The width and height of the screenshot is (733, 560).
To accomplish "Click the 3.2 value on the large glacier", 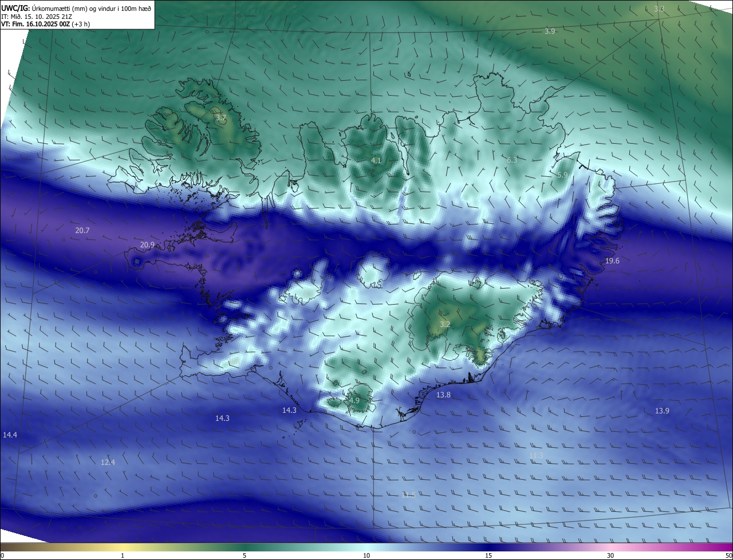I will click(445, 325).
